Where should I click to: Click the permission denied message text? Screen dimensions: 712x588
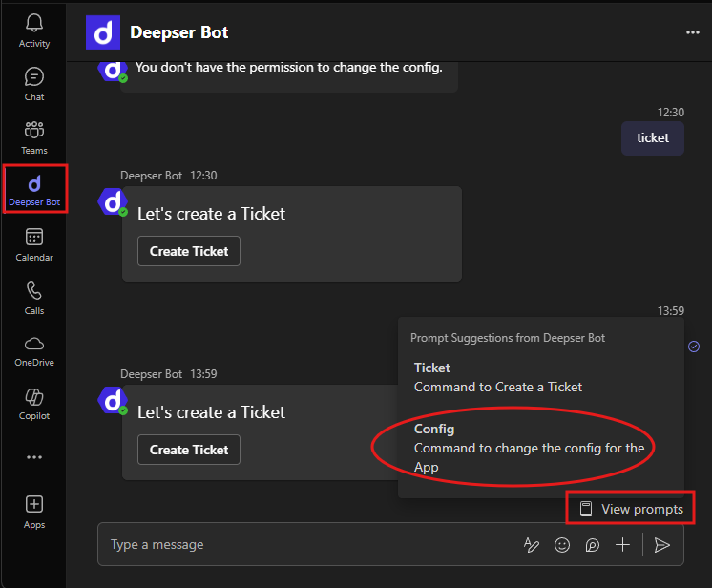pyautogui.click(x=289, y=67)
